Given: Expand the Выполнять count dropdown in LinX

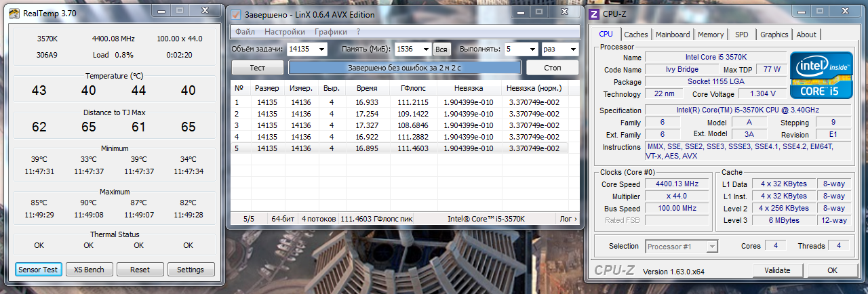Looking at the screenshot, I should 532,49.
